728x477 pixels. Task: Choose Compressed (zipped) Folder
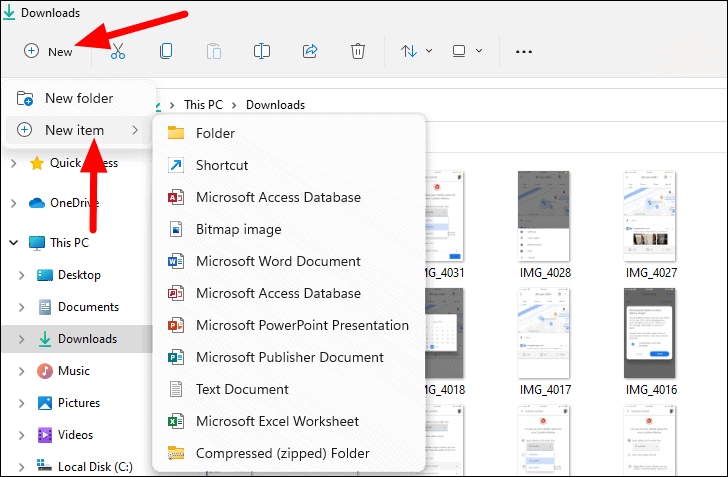pos(288,454)
